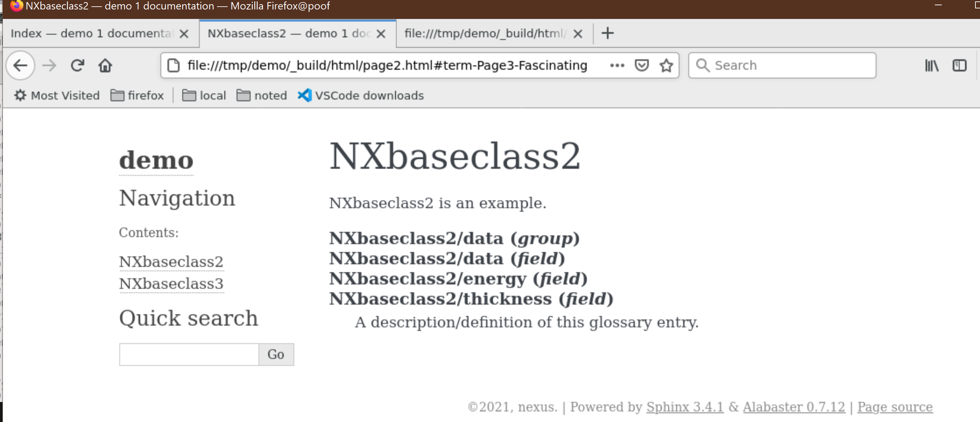Open the Firefox home page
Image resolution: width=980 pixels, height=422 pixels.
pyautogui.click(x=105, y=65)
